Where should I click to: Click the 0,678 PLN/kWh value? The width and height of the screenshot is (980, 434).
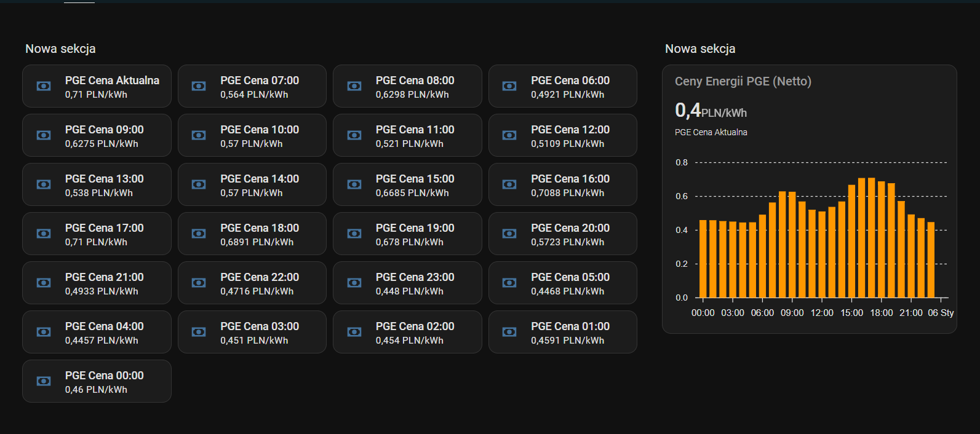tap(410, 242)
